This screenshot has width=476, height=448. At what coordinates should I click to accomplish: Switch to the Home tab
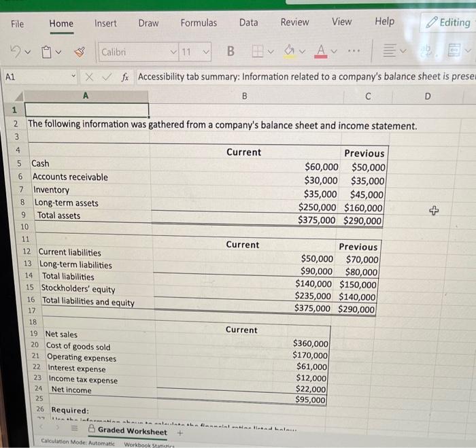(61, 24)
